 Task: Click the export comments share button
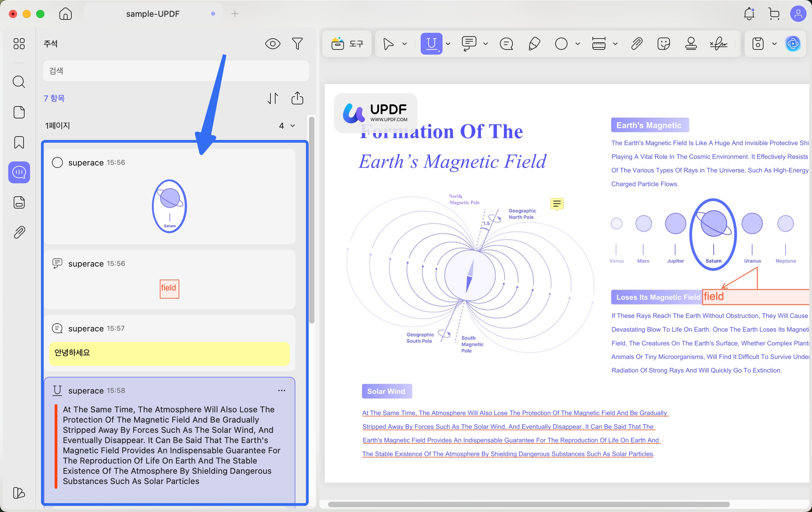coord(297,98)
